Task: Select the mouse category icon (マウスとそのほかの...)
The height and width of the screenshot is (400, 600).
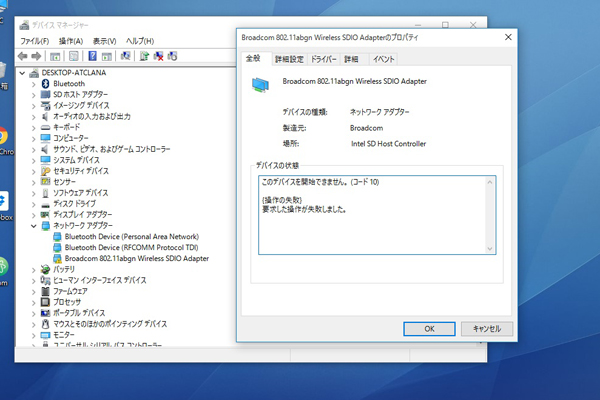Action: (46, 324)
